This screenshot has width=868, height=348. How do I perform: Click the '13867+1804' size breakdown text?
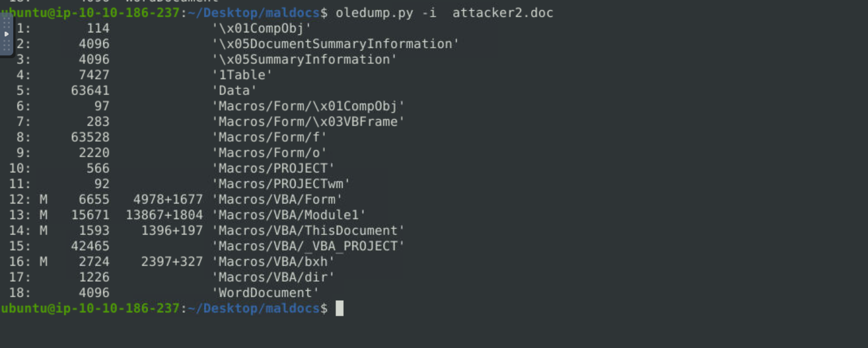[164, 215]
